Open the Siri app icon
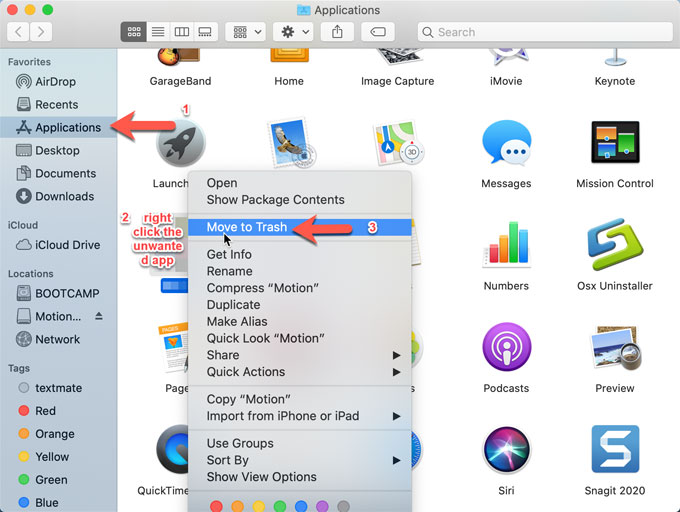 [505, 450]
